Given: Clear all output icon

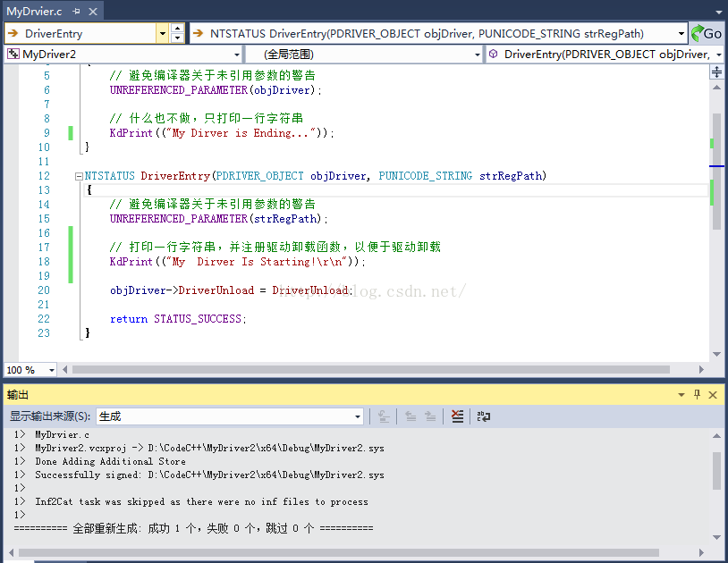Looking at the screenshot, I should pos(457,416).
